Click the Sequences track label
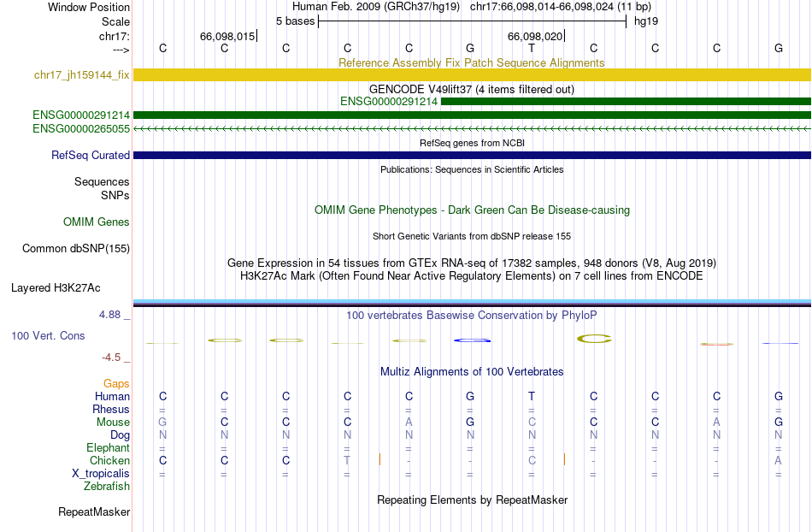 [102, 182]
